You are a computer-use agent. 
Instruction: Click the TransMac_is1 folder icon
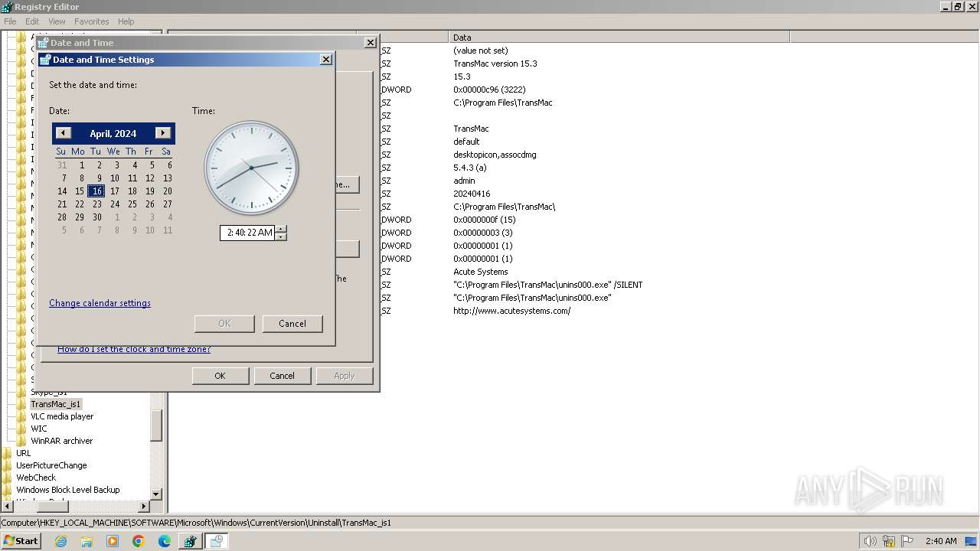click(21, 404)
